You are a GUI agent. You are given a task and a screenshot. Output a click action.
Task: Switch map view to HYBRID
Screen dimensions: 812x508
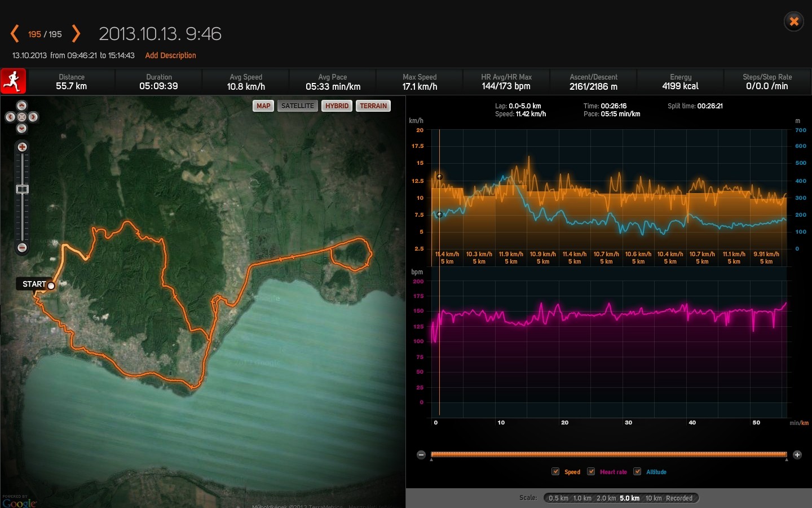tap(337, 106)
